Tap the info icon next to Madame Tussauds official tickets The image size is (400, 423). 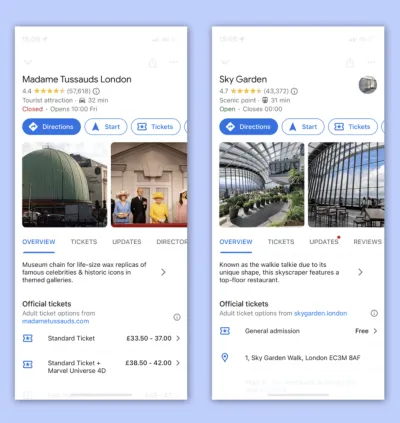pos(177,317)
